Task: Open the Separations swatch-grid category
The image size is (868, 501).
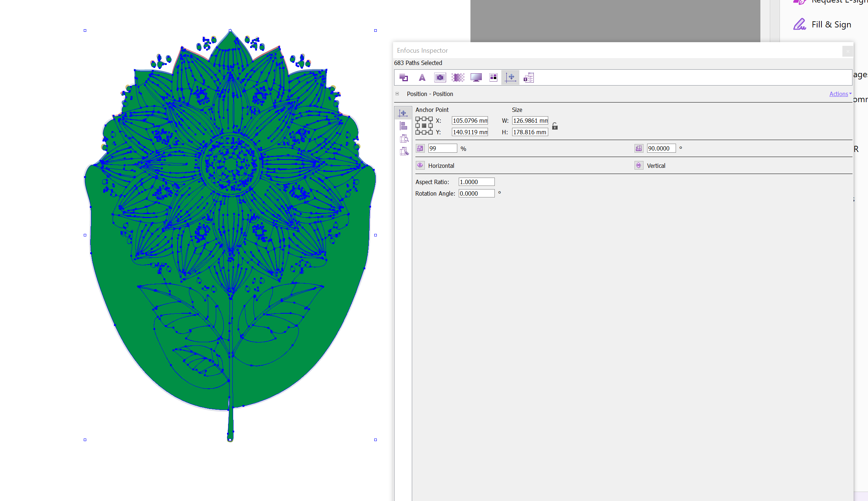Action: [x=493, y=77]
